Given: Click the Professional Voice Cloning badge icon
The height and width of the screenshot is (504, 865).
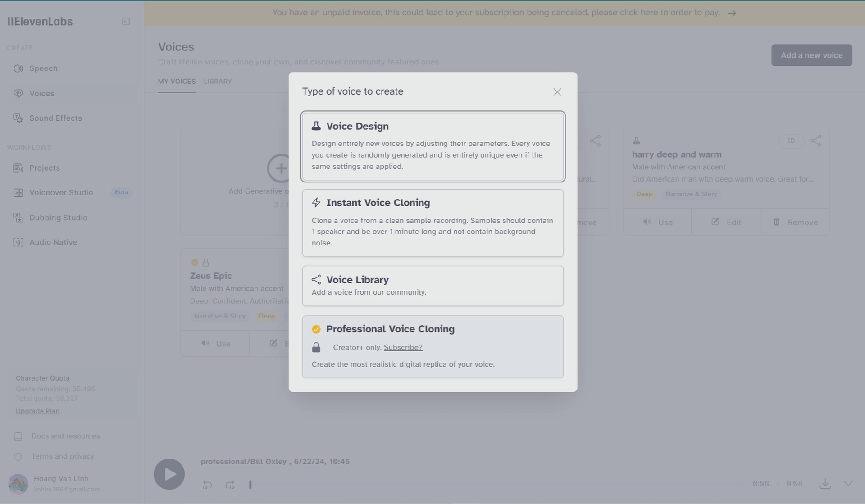Looking at the screenshot, I should click(x=316, y=329).
